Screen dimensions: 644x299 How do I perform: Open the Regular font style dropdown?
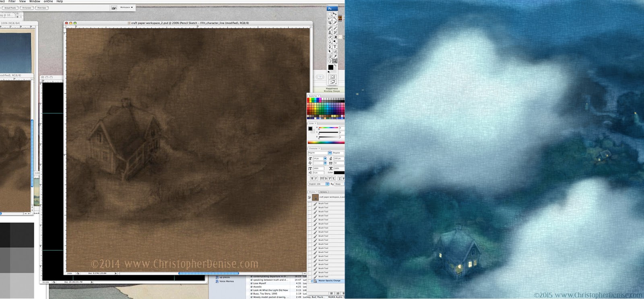click(339, 153)
